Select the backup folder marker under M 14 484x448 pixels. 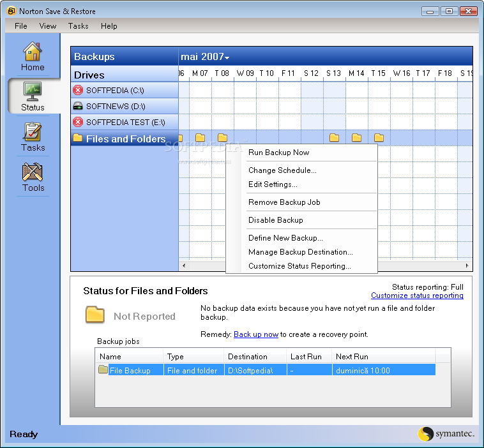coord(356,138)
